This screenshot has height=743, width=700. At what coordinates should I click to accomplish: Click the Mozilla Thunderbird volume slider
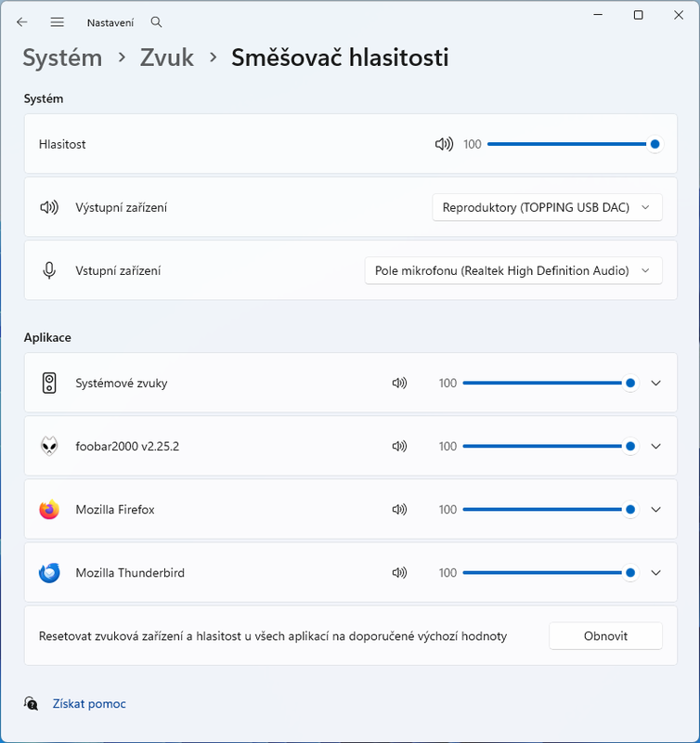coord(551,573)
